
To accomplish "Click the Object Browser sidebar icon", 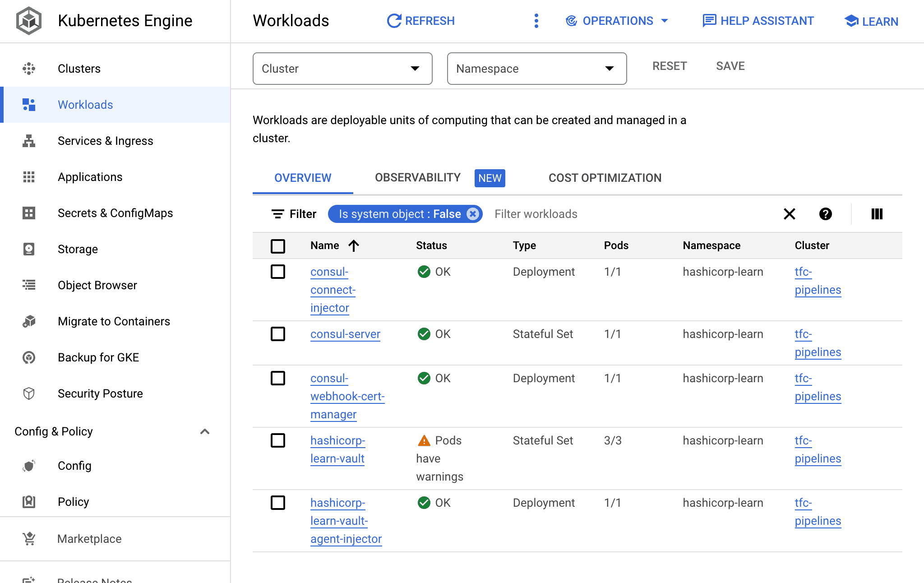I will point(29,285).
